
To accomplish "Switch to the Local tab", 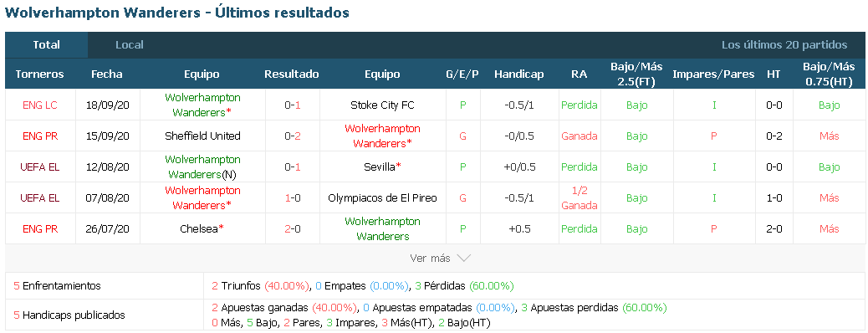I will point(130,45).
